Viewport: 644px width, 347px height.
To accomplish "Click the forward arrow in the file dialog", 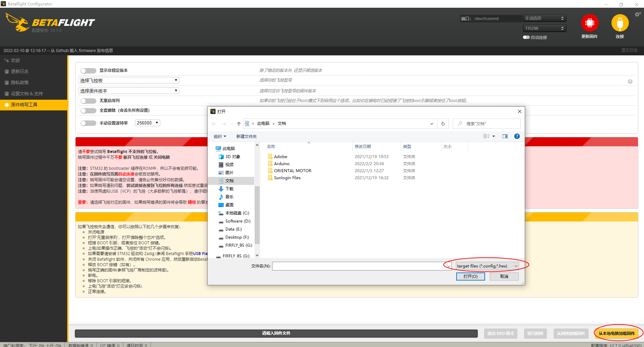I will point(224,124).
